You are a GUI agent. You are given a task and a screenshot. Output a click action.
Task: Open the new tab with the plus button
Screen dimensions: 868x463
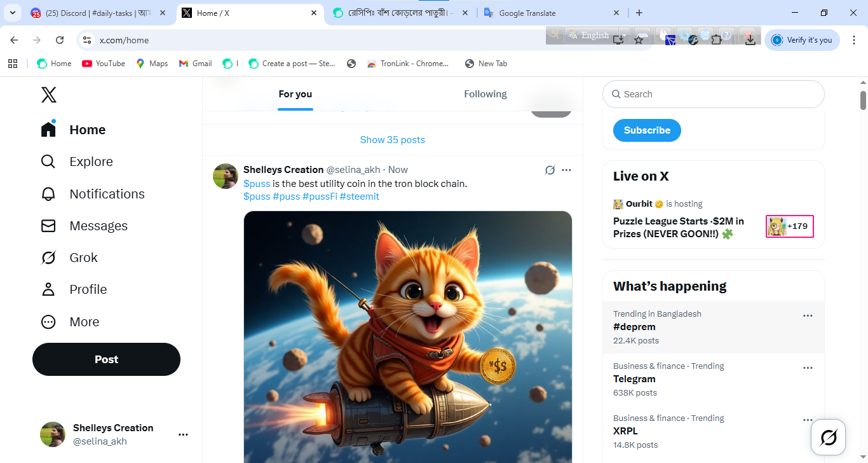(x=639, y=13)
